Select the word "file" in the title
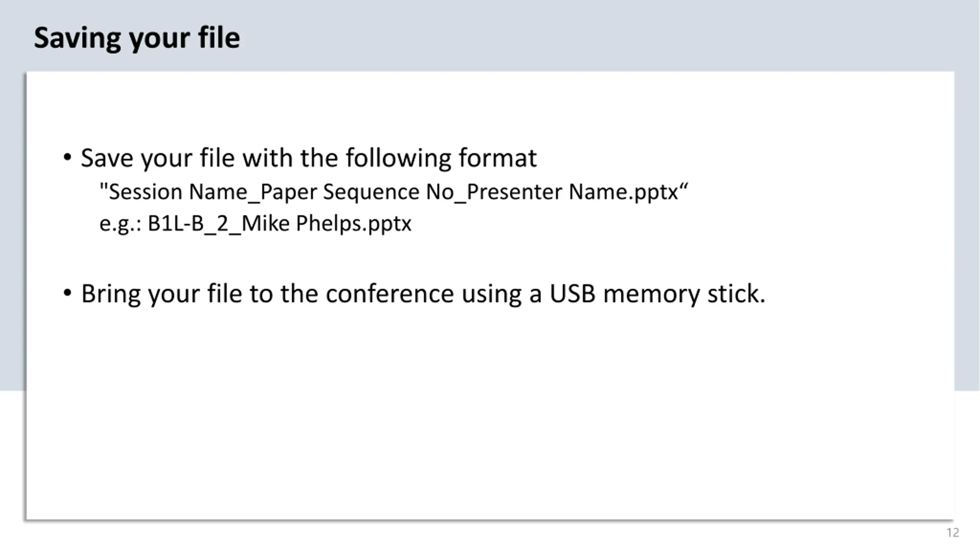This screenshot has height=551, width=980. (x=219, y=37)
